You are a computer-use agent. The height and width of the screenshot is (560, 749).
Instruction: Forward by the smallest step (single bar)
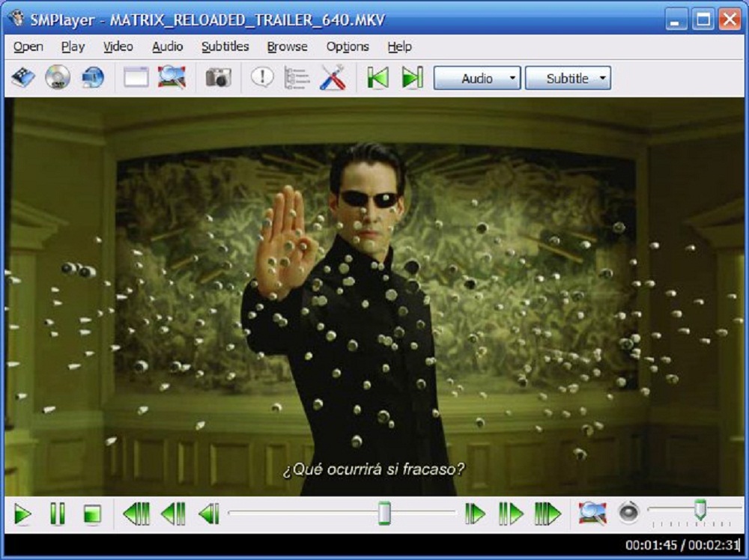pos(475,514)
